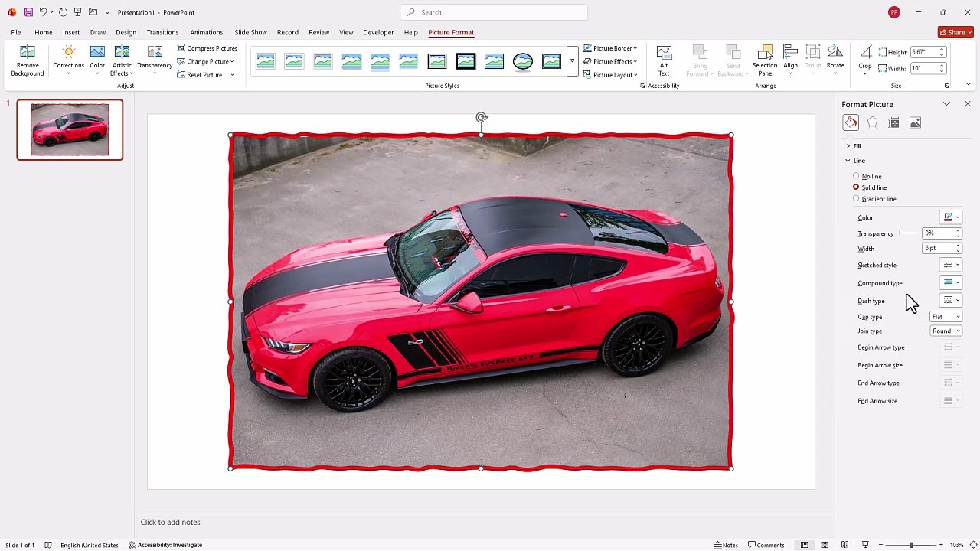Image resolution: width=980 pixels, height=551 pixels.
Task: Collapse the ribbon with the chevron
Action: [x=969, y=84]
